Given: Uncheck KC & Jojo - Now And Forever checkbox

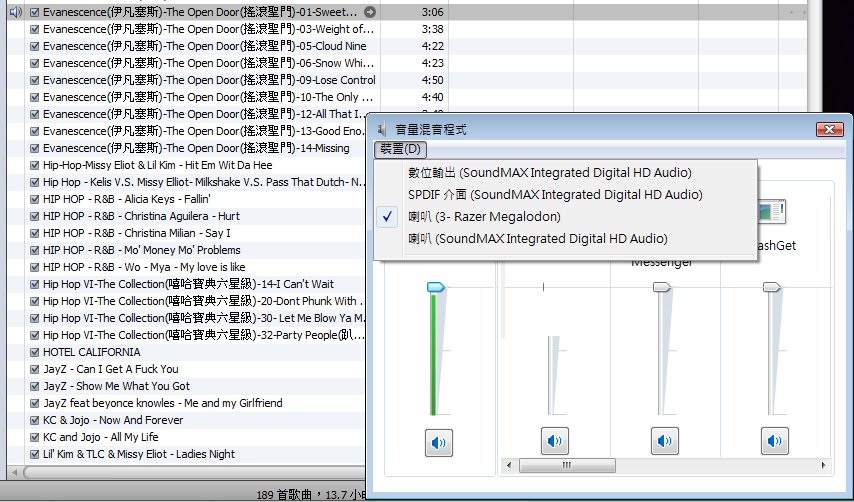Looking at the screenshot, I should coord(35,420).
